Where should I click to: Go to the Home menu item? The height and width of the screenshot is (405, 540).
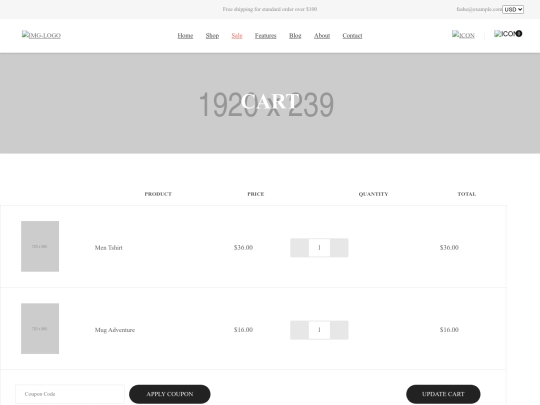click(x=185, y=35)
